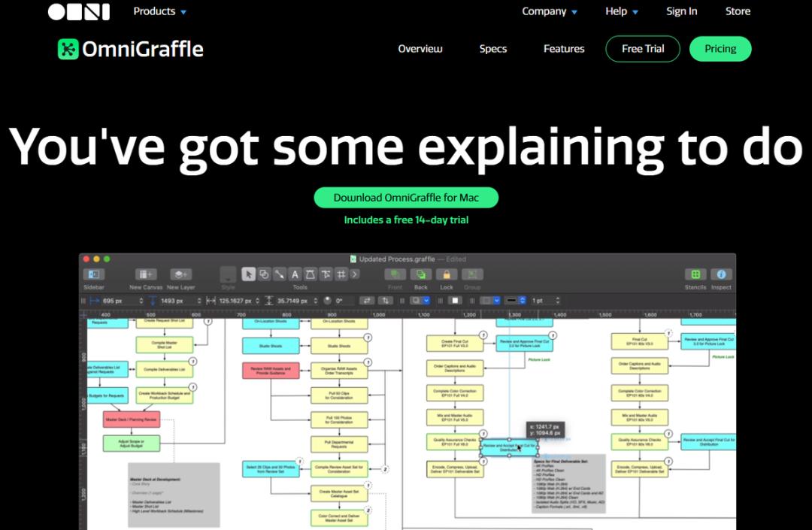
Task: Click the gray 'Master Deck at Development' note
Action: tap(174, 495)
